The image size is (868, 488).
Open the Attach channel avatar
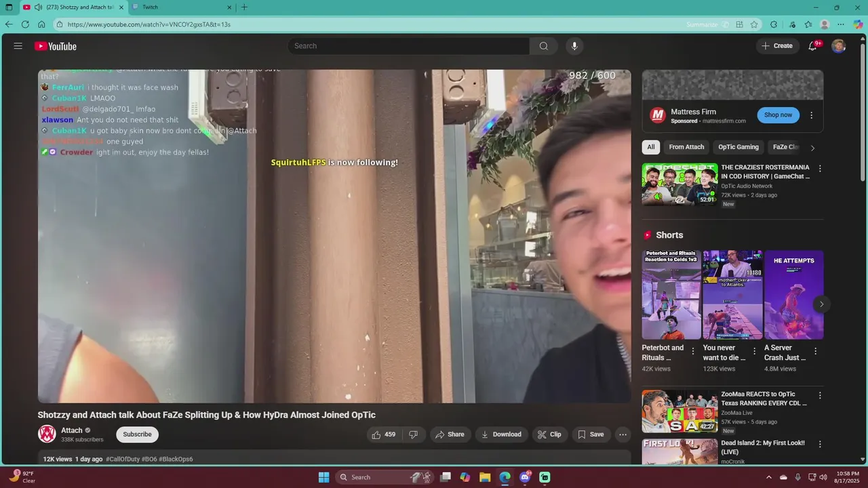(47, 434)
